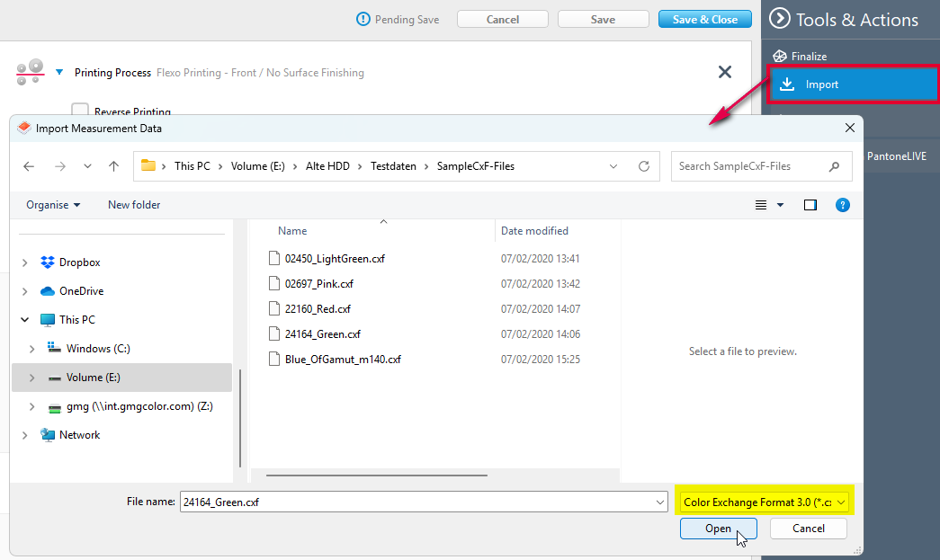Click the Save & Close button
This screenshot has height=560, width=940.
[x=704, y=19]
